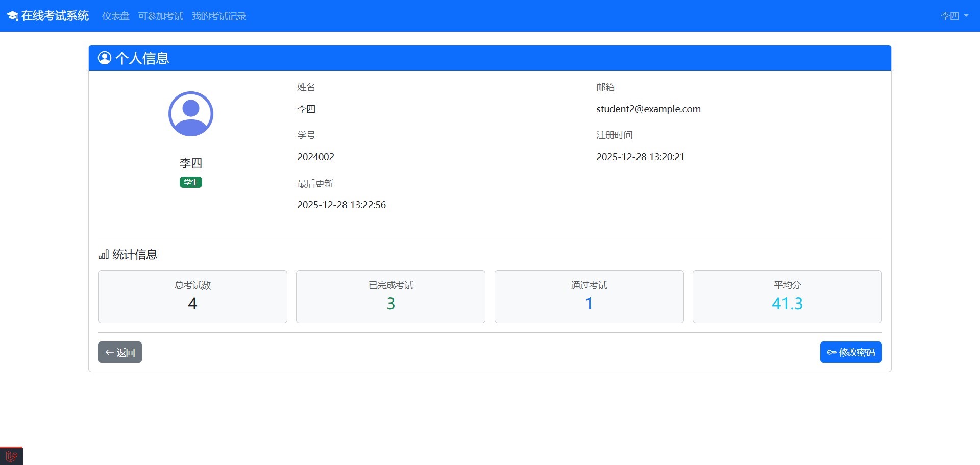The height and width of the screenshot is (465, 980).
Task: Select the email student2@example.com
Action: click(649, 109)
